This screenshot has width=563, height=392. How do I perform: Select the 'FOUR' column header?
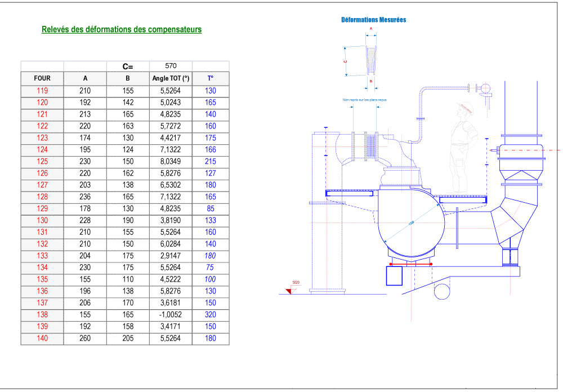pyautogui.click(x=42, y=78)
